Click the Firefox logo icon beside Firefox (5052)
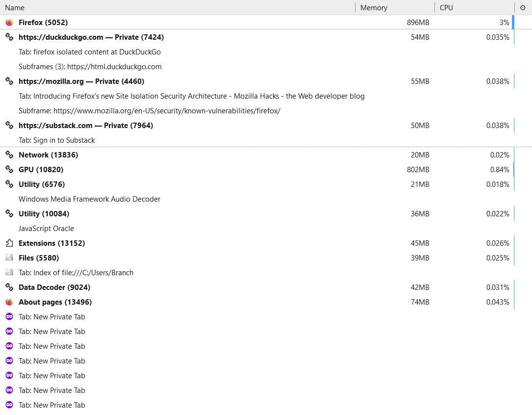 click(9, 23)
